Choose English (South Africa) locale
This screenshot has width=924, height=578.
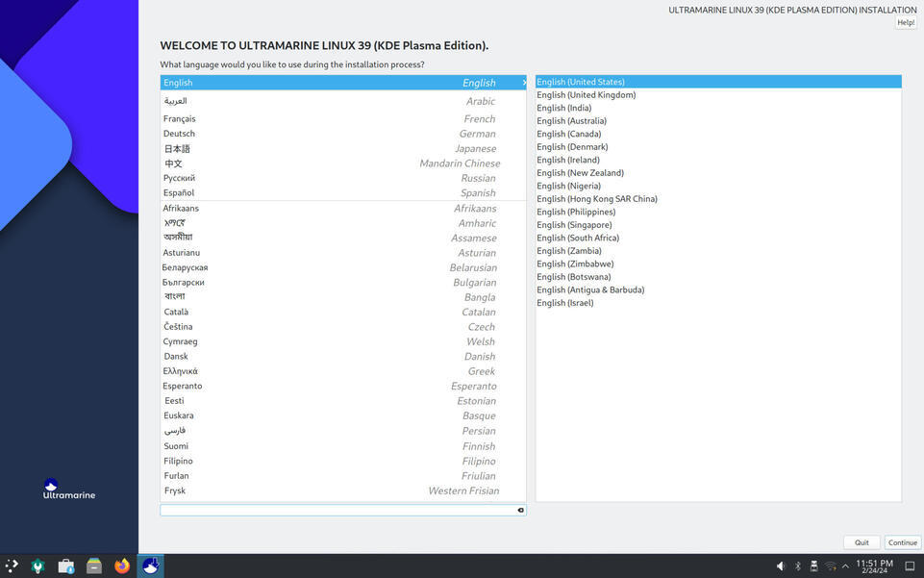click(718, 238)
